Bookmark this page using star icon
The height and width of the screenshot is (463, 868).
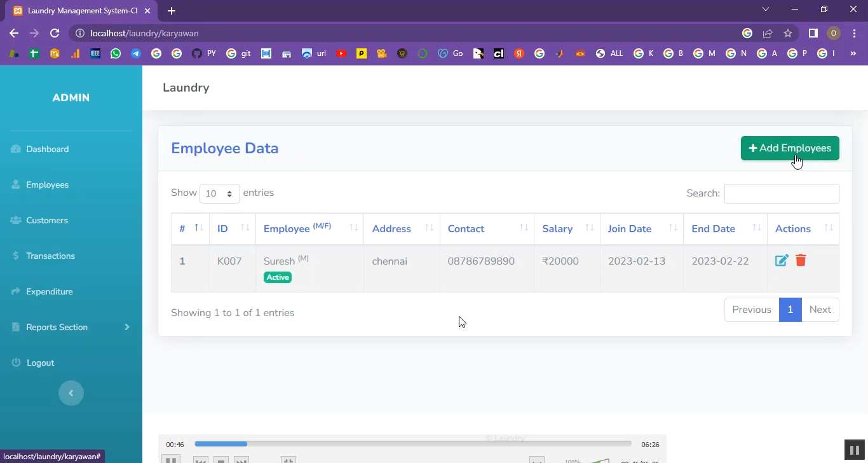click(x=788, y=33)
